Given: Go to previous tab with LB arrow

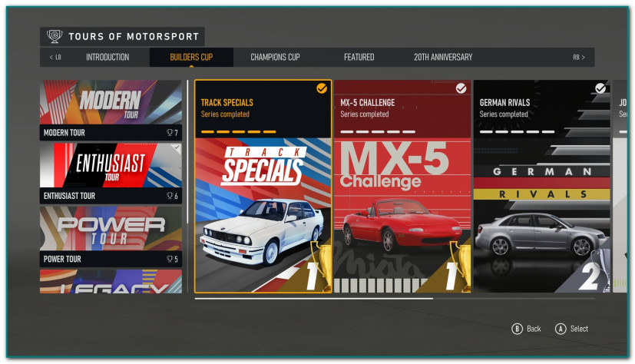Looking at the screenshot, I should point(55,57).
